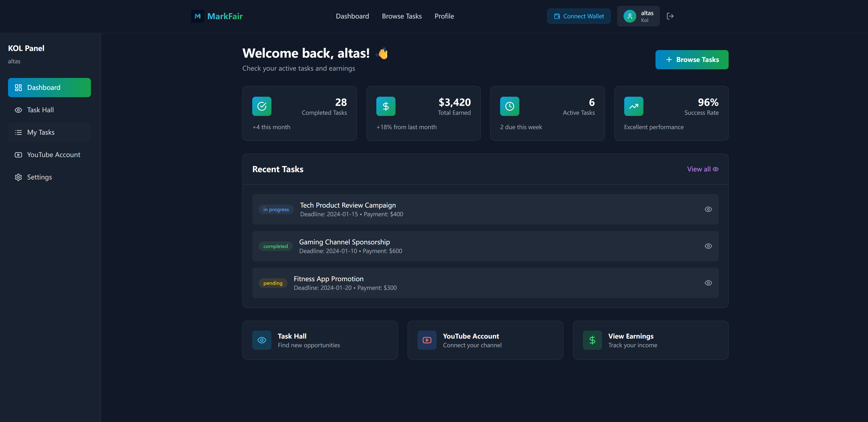View Tech Product Review Campaign via eye icon
868x422 pixels.
pos(708,209)
